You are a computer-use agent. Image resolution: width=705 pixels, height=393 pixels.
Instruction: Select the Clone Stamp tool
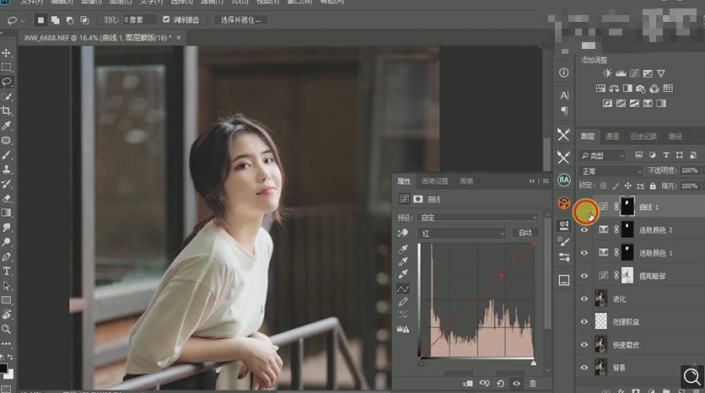6,170
